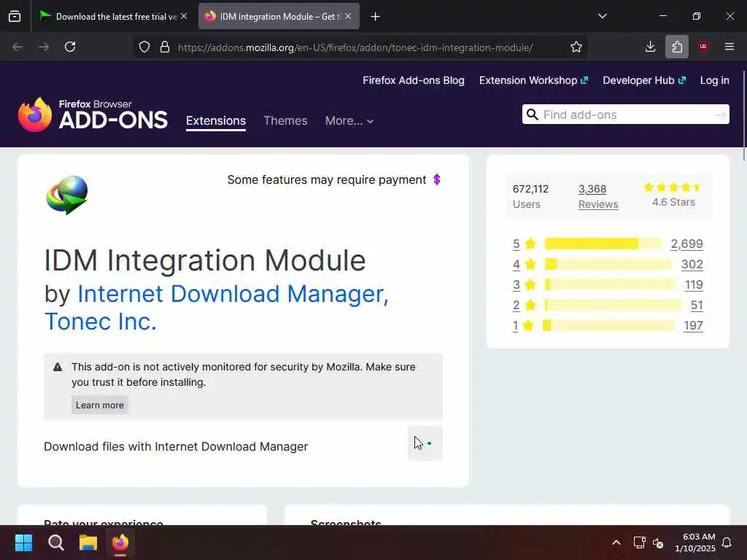Screen dimensions: 747x560
Task: Click the loading install button spinner
Action: pyautogui.click(x=425, y=443)
